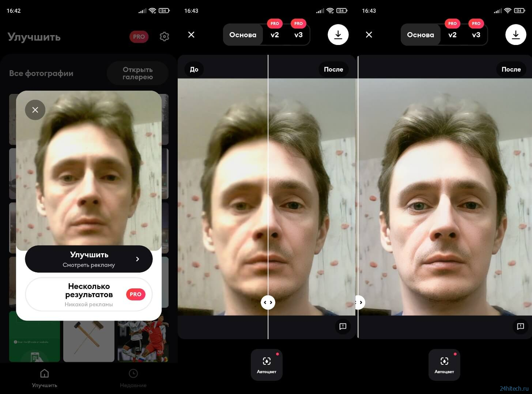Select v2 PRO mode in right screen
The image size is (532, 394).
(x=452, y=35)
